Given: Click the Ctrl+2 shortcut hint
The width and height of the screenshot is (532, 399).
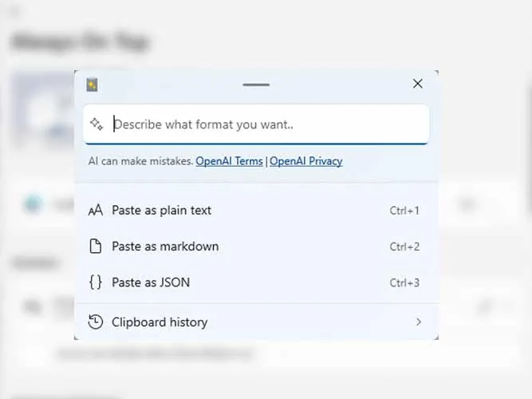Looking at the screenshot, I should 404,247.
